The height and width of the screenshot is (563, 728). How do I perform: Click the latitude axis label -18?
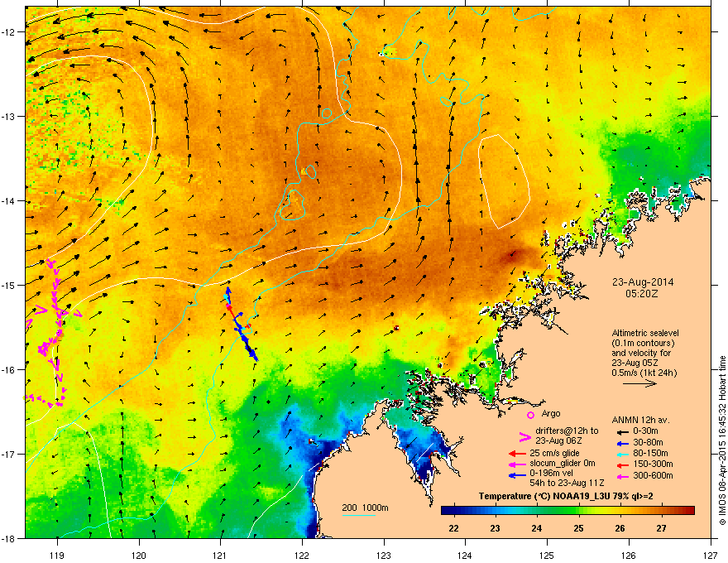8,538
